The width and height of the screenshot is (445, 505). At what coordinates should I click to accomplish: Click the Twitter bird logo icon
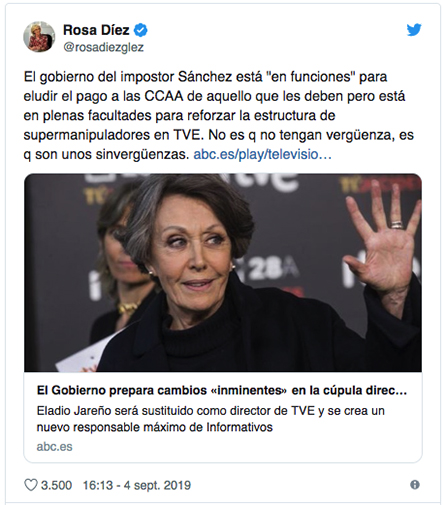coord(414,30)
